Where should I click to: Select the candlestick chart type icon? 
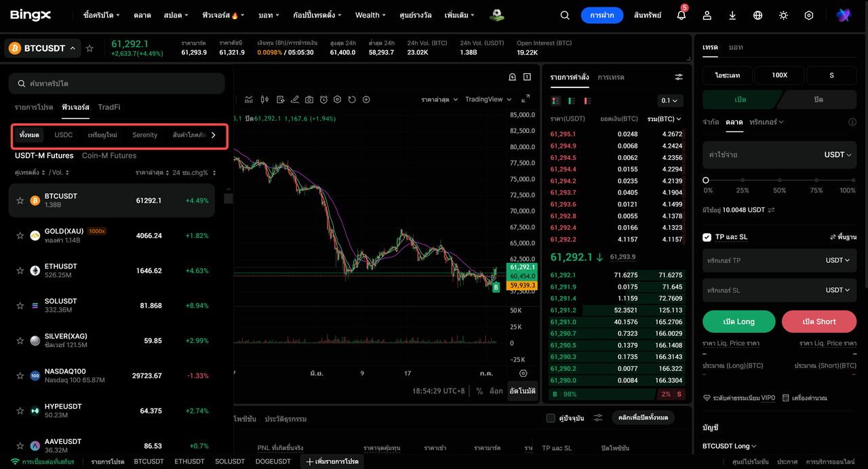[x=264, y=100]
